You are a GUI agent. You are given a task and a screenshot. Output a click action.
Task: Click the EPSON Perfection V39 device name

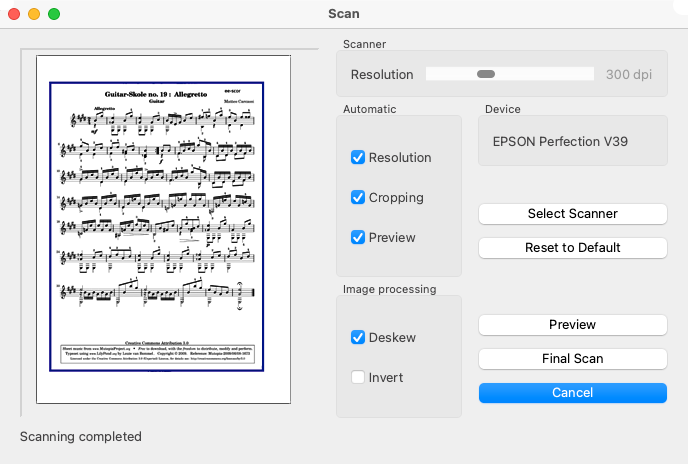(560, 141)
